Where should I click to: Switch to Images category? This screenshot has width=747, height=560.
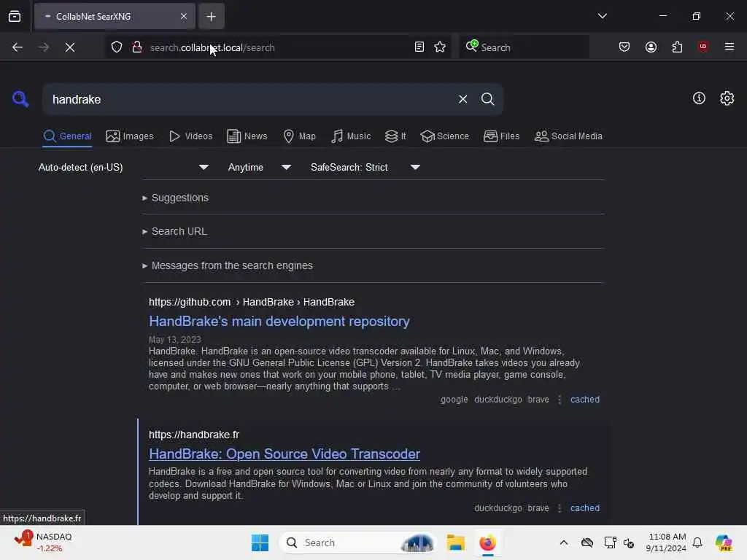pyautogui.click(x=130, y=136)
